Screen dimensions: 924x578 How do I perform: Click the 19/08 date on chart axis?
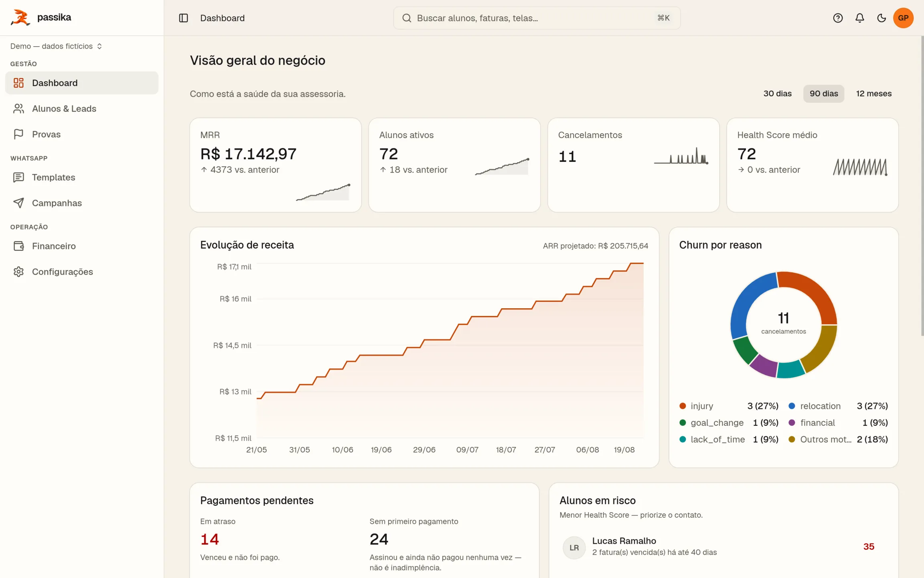click(624, 450)
